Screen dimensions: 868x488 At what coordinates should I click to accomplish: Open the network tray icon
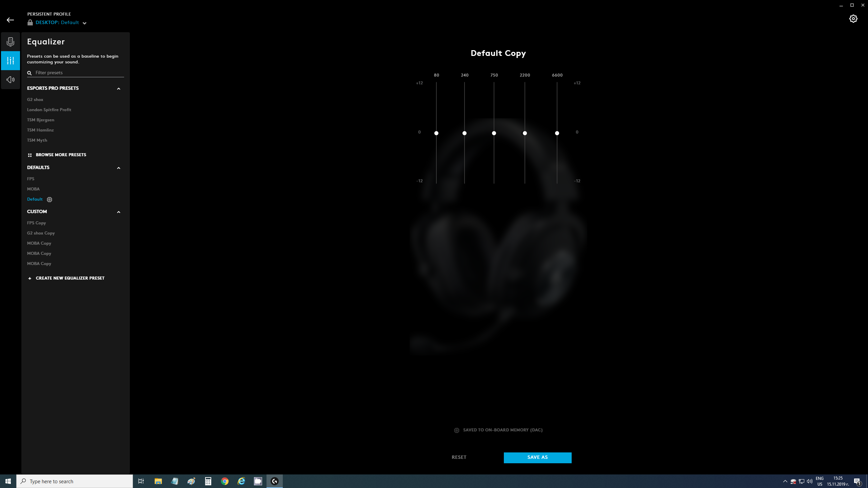click(x=802, y=481)
